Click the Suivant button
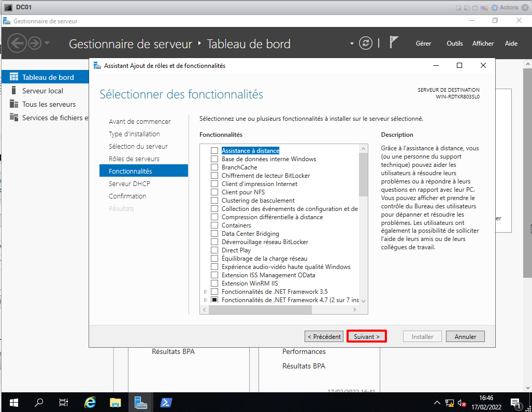 367,336
